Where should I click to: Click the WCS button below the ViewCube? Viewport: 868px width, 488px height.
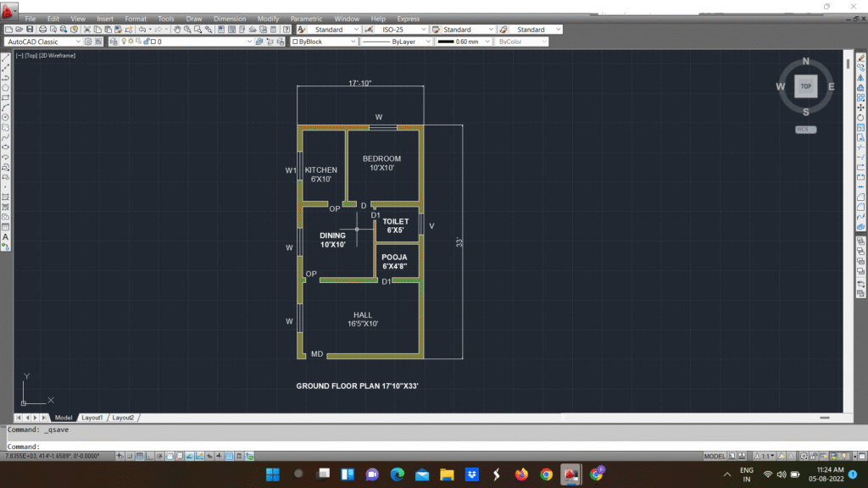point(805,130)
